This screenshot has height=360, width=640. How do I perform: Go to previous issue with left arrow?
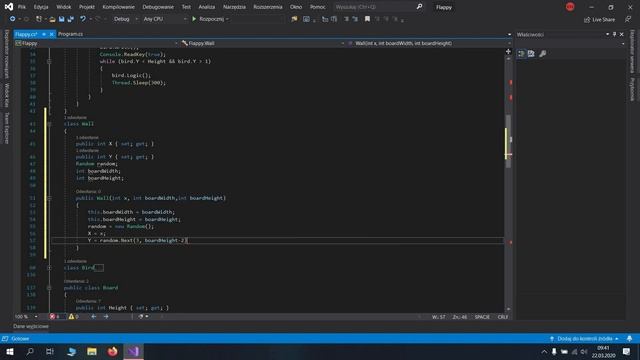[x=93, y=317]
